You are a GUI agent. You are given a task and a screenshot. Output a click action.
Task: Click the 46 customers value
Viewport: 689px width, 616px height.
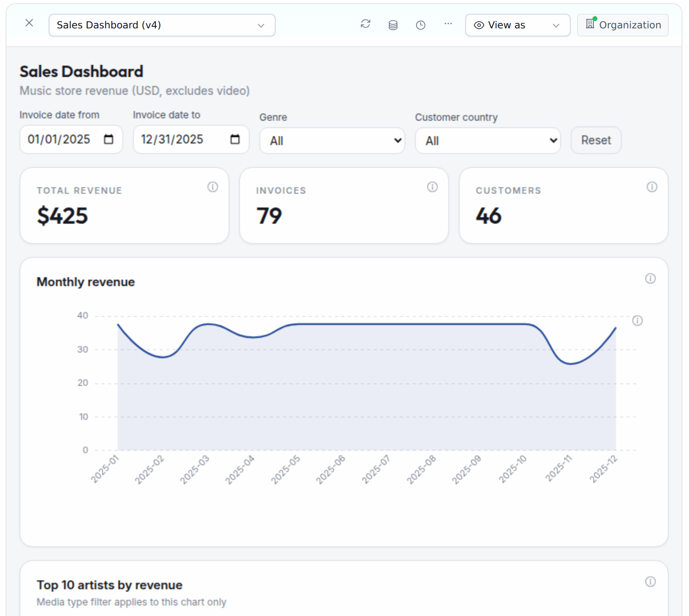(489, 216)
